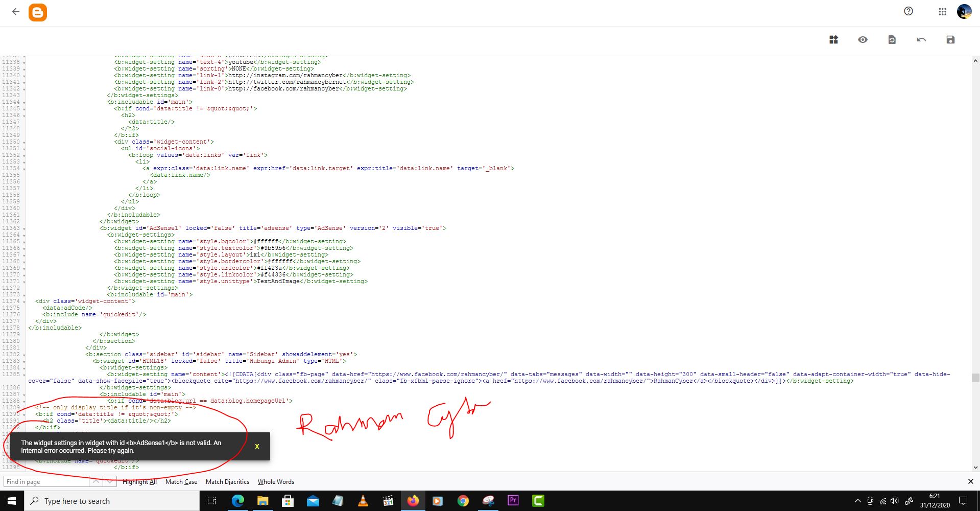Open the Meet Now tray icon

pyautogui.click(x=870, y=501)
